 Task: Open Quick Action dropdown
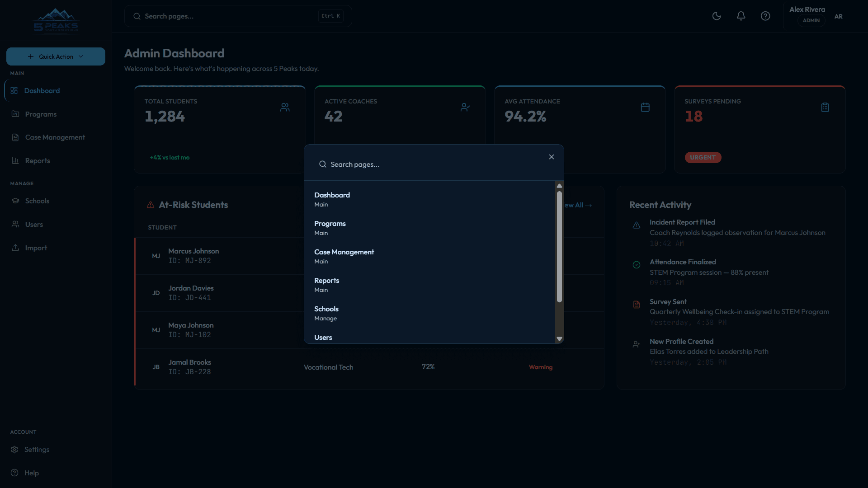click(x=56, y=56)
